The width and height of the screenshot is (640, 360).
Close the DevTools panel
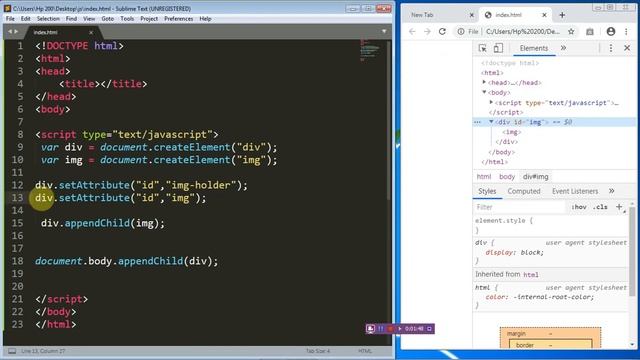pyautogui.click(x=627, y=48)
